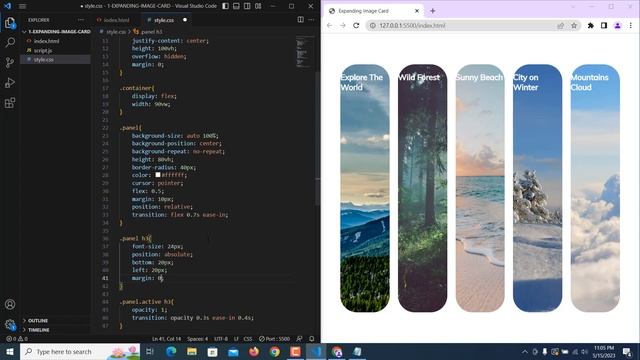Open Chrome profile avatar
Viewport: 640px width, 360px height.
point(618,25)
